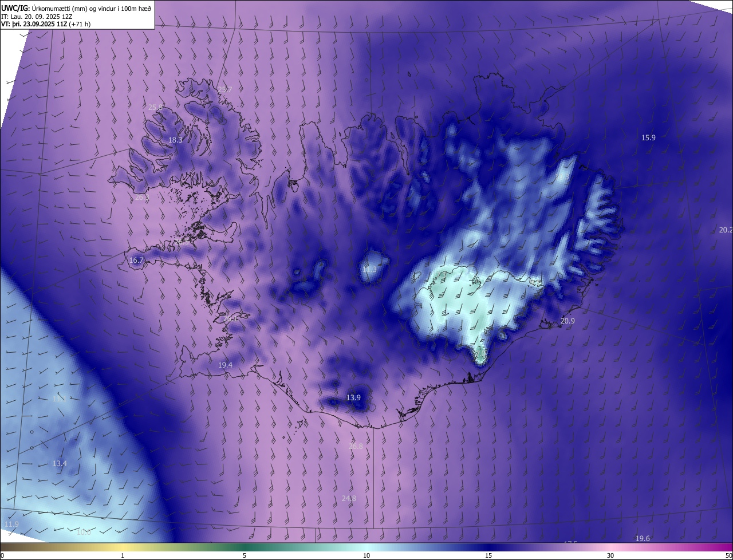
Task: Click the 11.1 value label
Action: pos(60,399)
